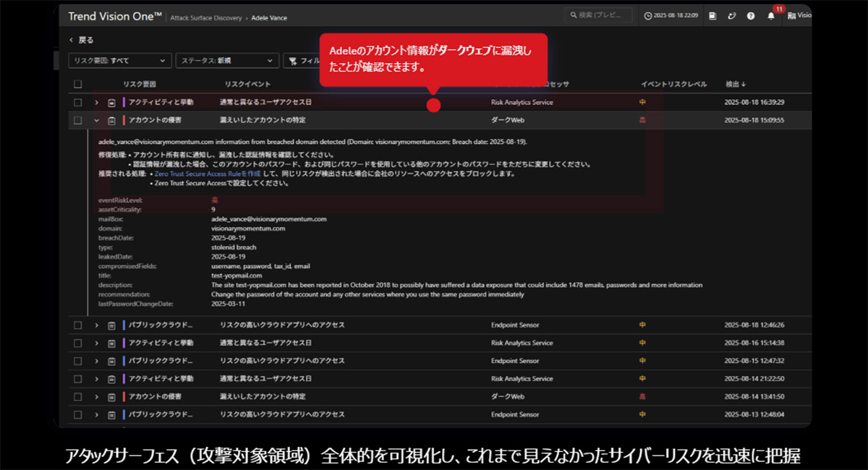The width and height of the screenshot is (868, 470).
Task: Click the clipboard icon in the 08-16 15:14:38 row
Action: [x=112, y=343]
